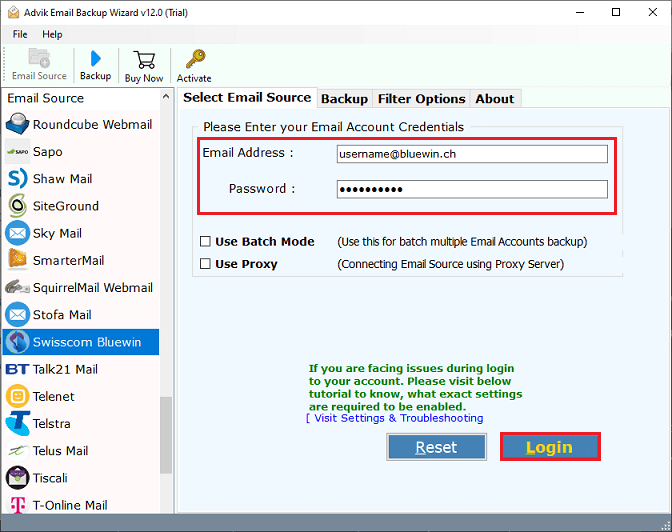Screen dimensions: 672x532
Task: Enable Use Batch Mode checkbox
Action: click(x=205, y=241)
